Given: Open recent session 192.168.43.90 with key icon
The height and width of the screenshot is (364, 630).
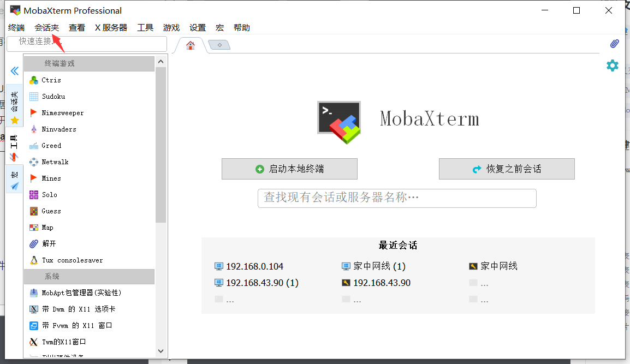Looking at the screenshot, I should point(376,283).
